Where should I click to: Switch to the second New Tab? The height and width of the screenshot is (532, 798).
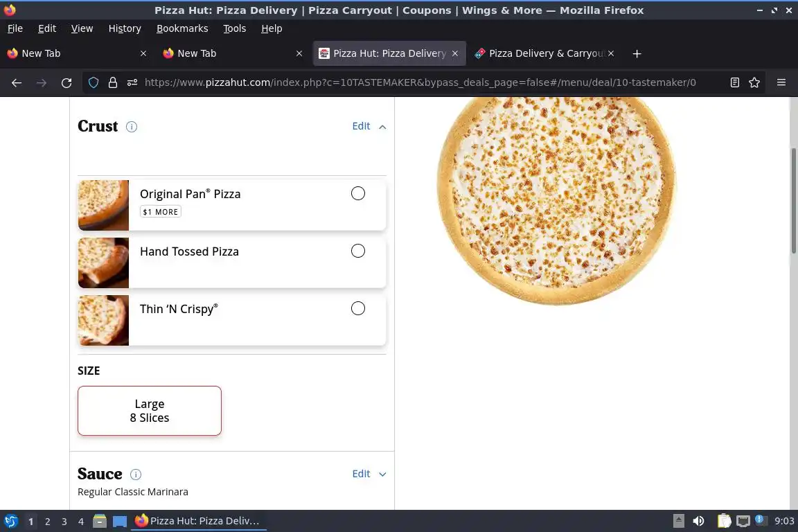pos(232,53)
